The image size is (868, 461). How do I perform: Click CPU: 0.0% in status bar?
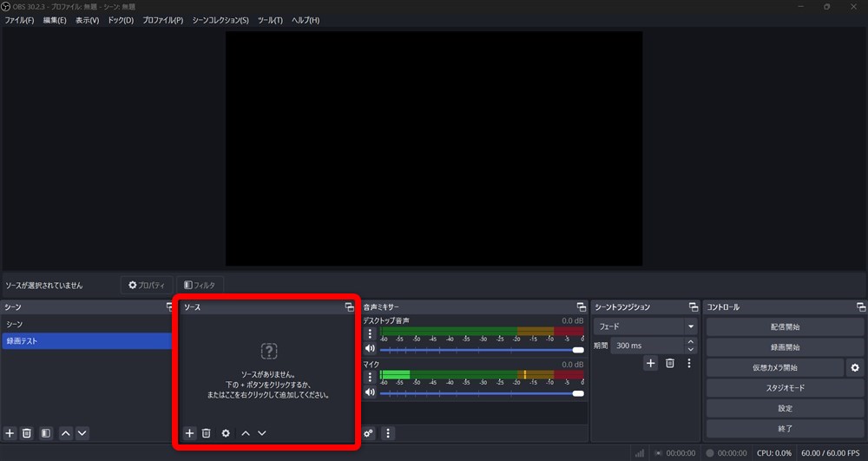774,453
